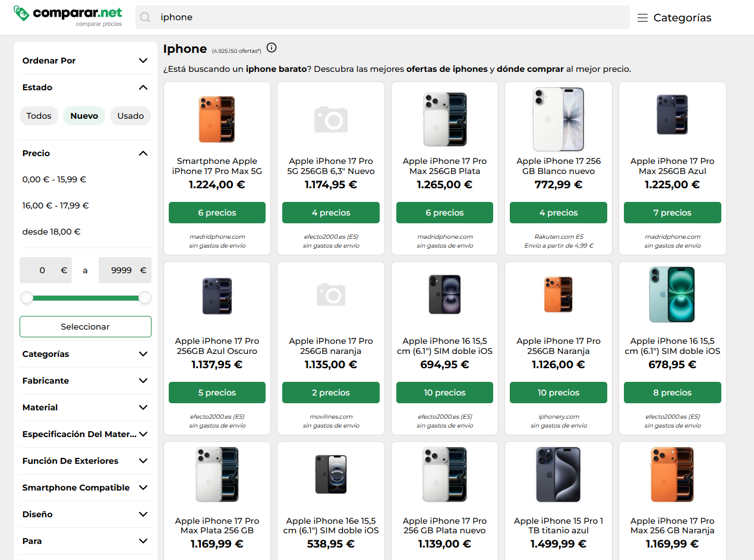Expand Smartphone Compatible filter
754x560 pixels.
86,488
